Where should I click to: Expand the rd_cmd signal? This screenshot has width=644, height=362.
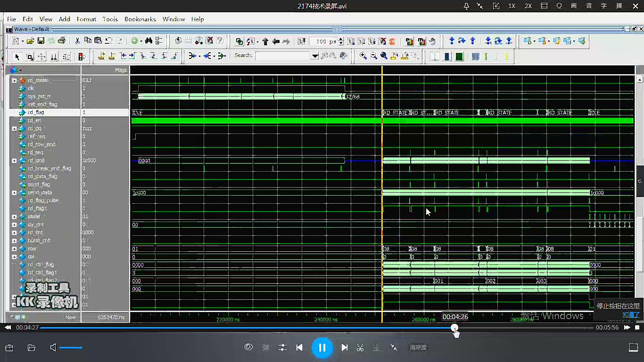14,161
